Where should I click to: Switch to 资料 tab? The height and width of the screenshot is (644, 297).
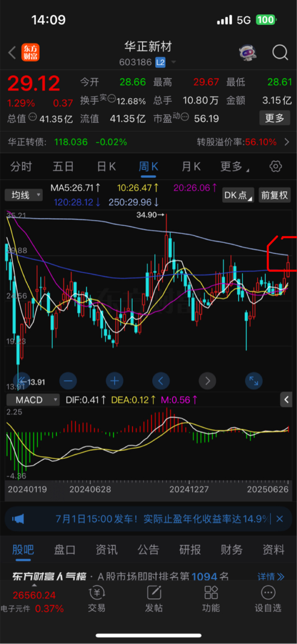tap(273, 550)
